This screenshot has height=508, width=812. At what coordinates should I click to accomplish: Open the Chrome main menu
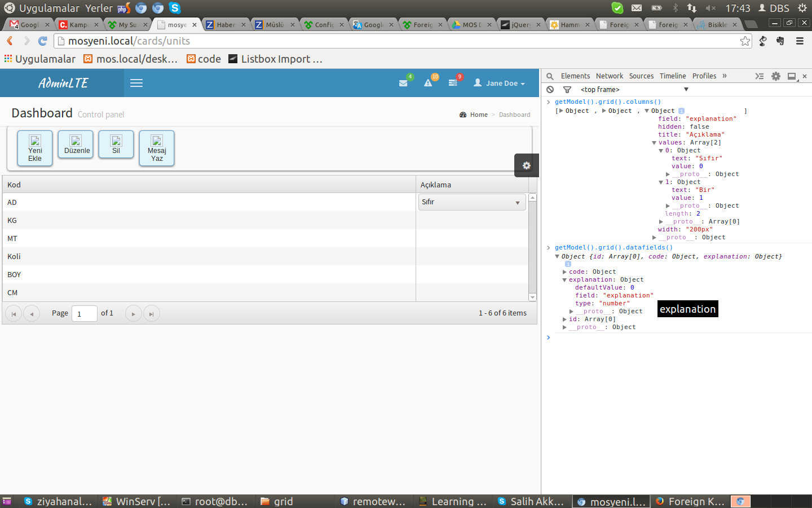point(800,41)
